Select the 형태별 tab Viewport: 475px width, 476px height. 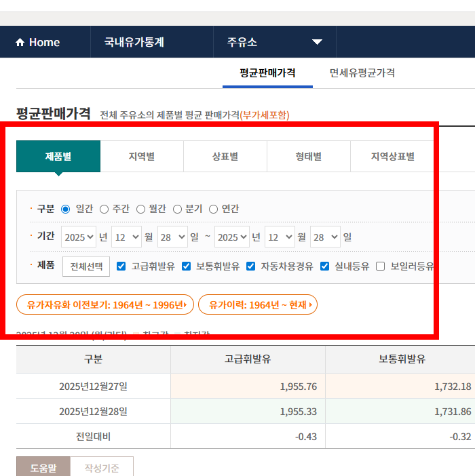[309, 157]
